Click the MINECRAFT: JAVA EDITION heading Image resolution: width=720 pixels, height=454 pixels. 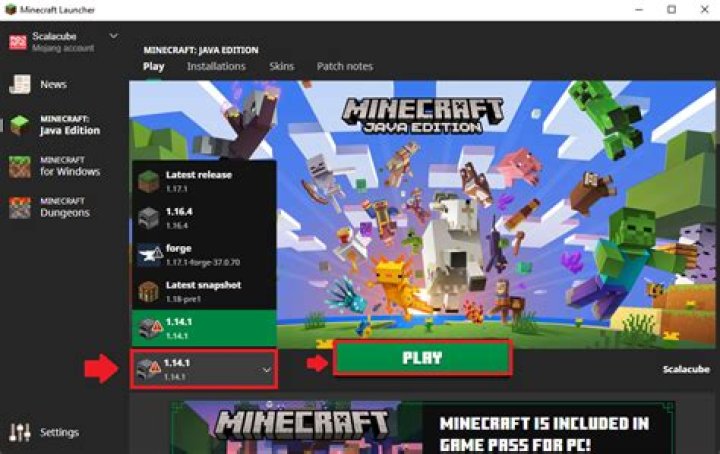[201, 50]
